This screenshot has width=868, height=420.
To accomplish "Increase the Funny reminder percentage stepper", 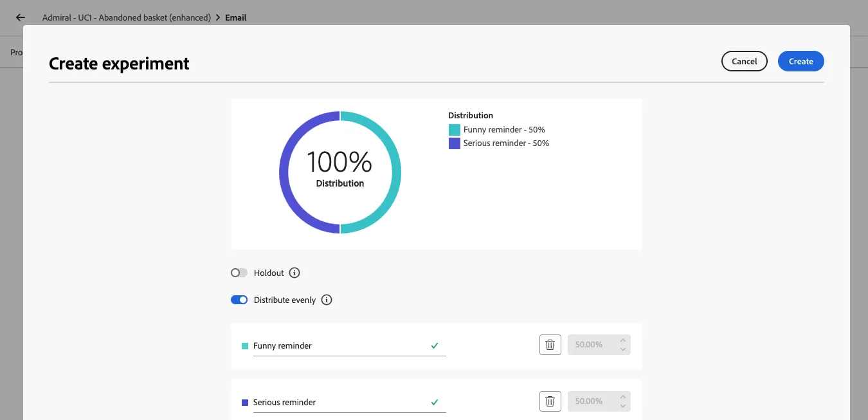I will click(622, 340).
